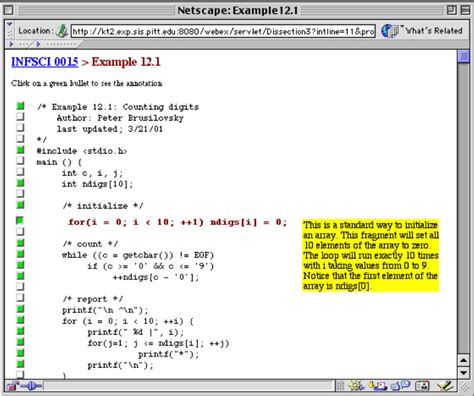
Task: Click the vertical scrollbar thumb at top
Action: point(463,56)
